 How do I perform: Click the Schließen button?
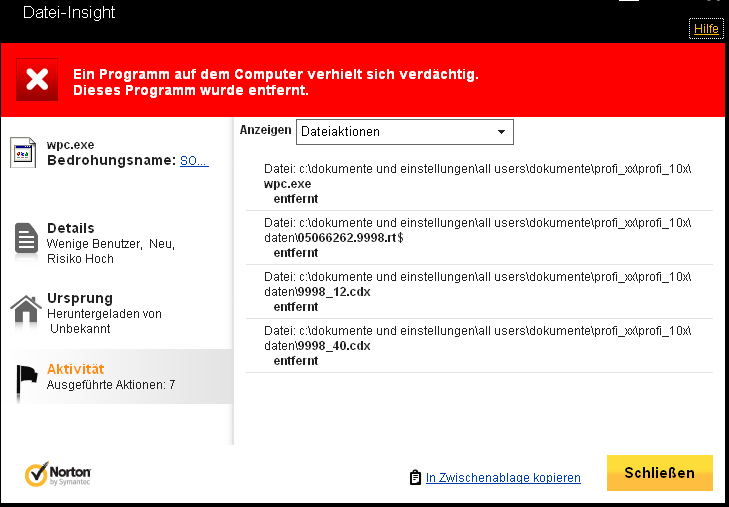coord(660,473)
